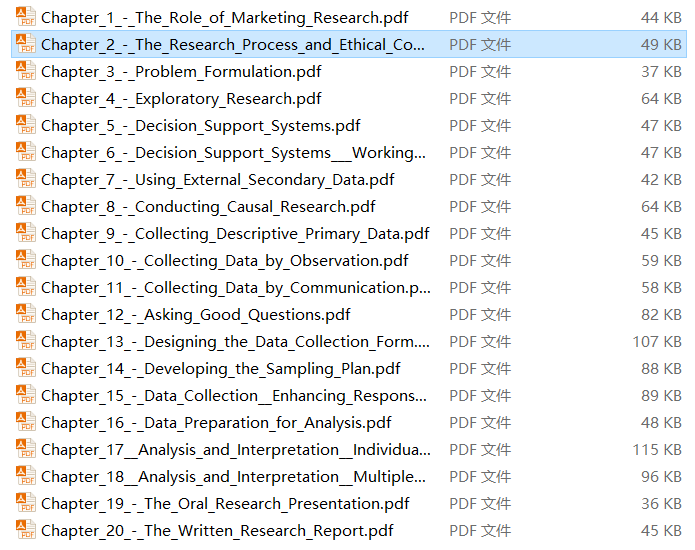Pick the PDF icon next to Chapter_13

(26, 341)
